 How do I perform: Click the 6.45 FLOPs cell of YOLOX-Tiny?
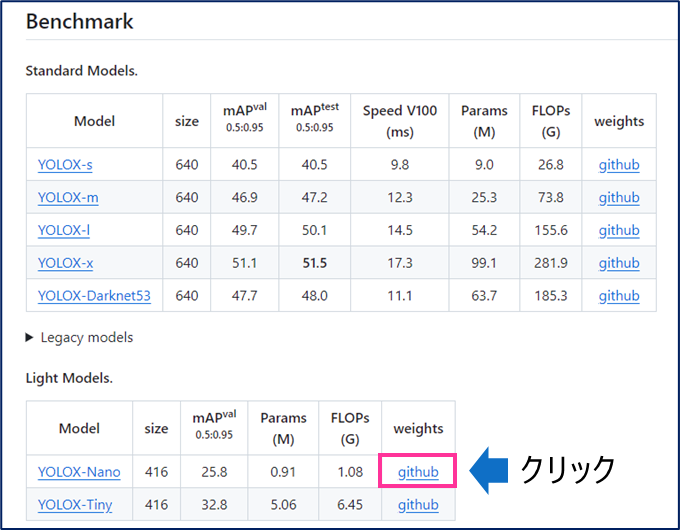[350, 505]
